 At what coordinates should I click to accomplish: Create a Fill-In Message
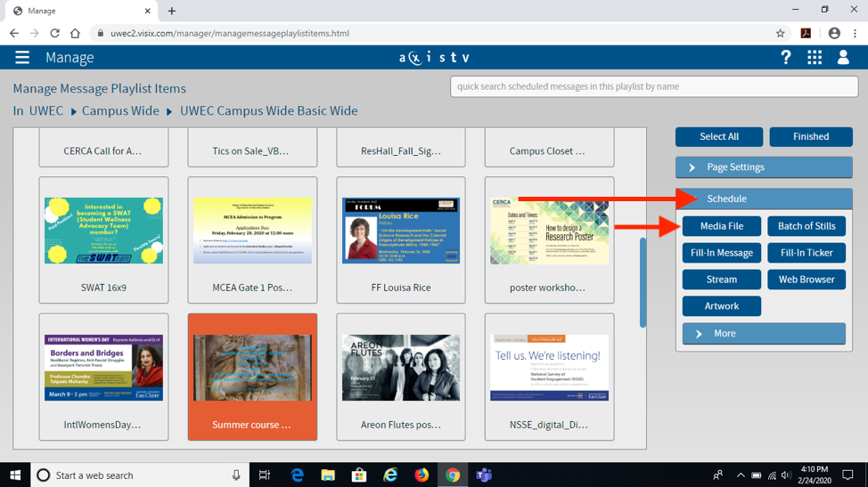[x=721, y=253]
